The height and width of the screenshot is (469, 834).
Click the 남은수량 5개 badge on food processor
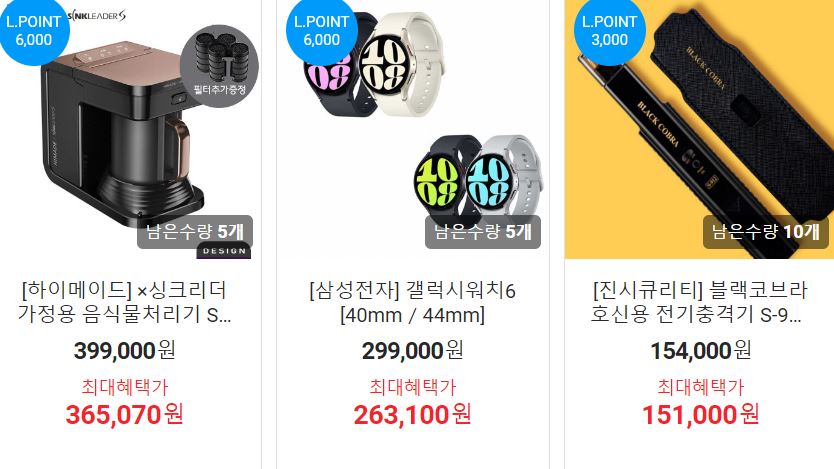195,231
